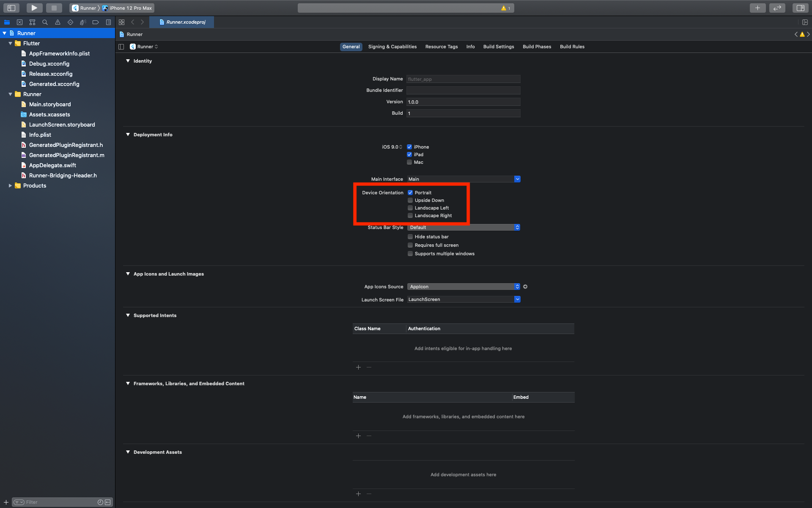This screenshot has width=812, height=508.
Task: Collapse the Deployment Info section
Action: (x=128, y=135)
